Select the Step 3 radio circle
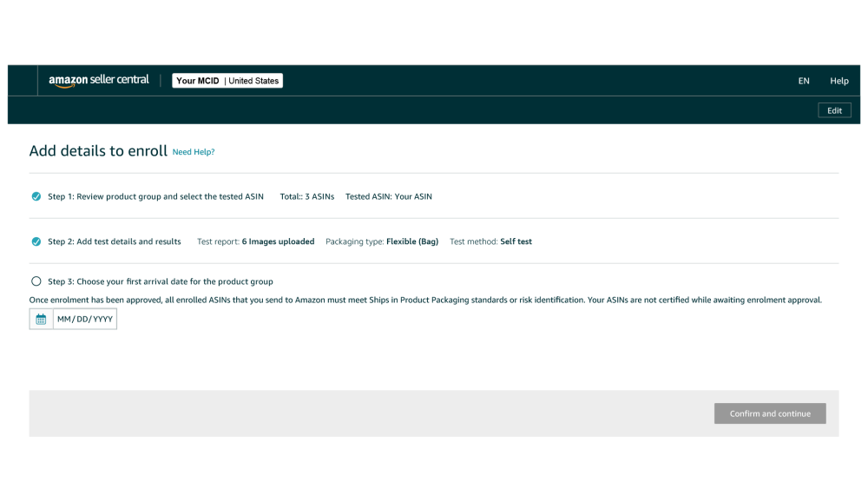Screen dimensions: 868x489 coord(36,281)
